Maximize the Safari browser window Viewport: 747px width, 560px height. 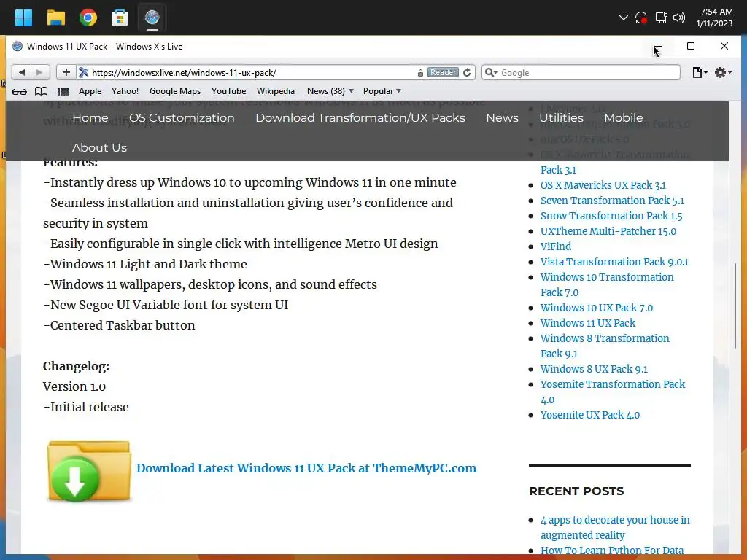pyautogui.click(x=691, y=46)
